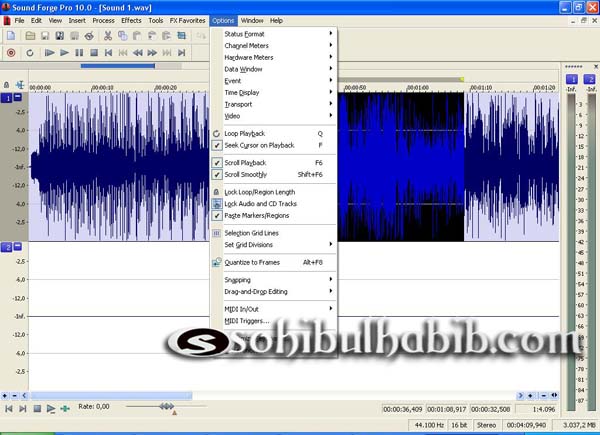This screenshot has height=435, width=600.
Task: Expand the Data Window submenu
Action: (x=274, y=69)
